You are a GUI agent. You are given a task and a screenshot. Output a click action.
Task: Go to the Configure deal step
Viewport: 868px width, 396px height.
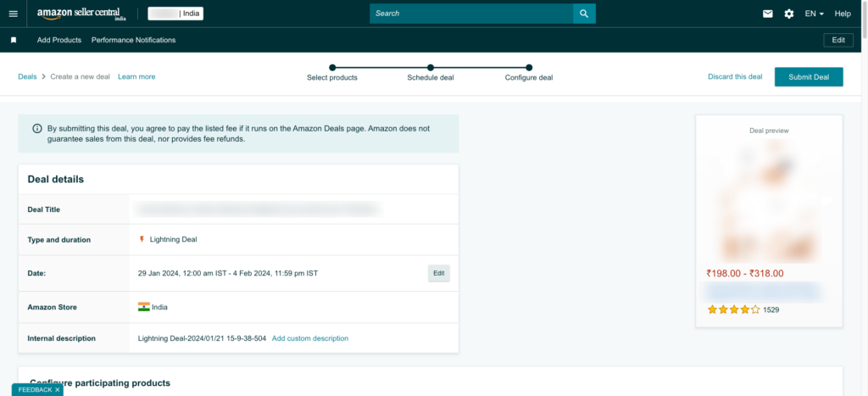[x=529, y=73]
